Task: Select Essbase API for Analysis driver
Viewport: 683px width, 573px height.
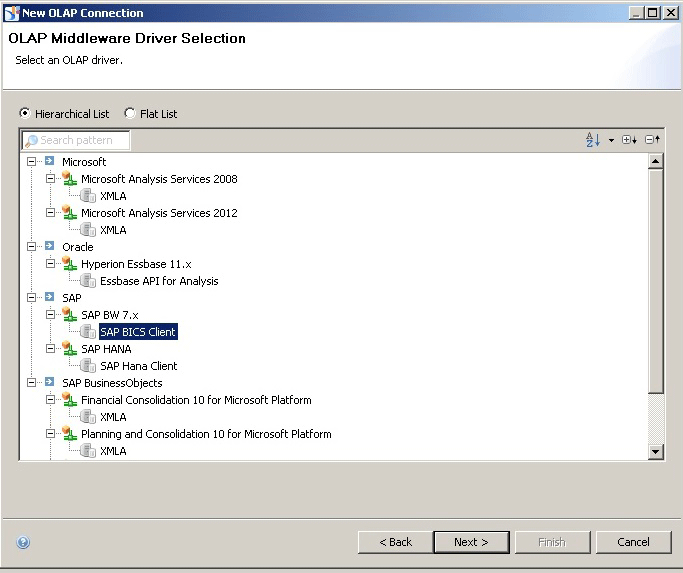Action: 159,281
